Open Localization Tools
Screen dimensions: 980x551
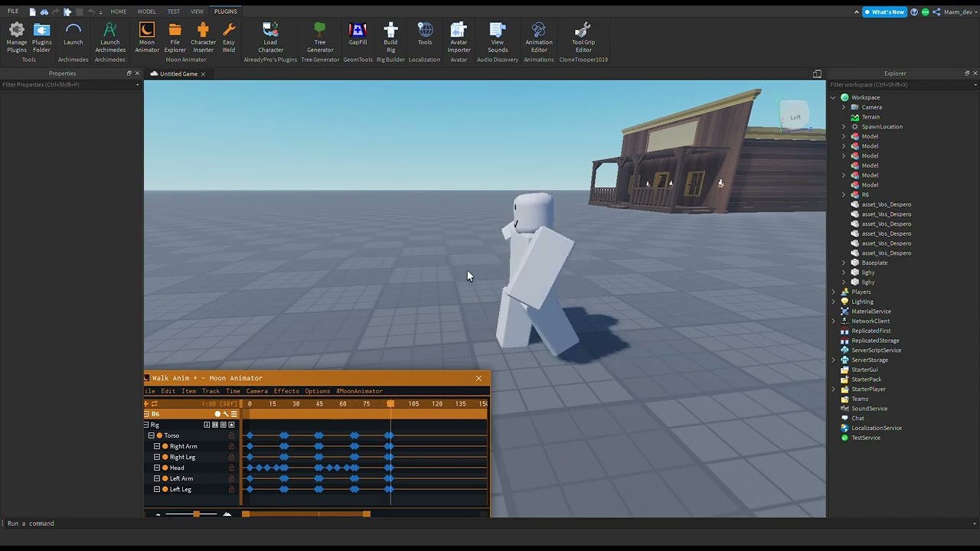point(425,34)
